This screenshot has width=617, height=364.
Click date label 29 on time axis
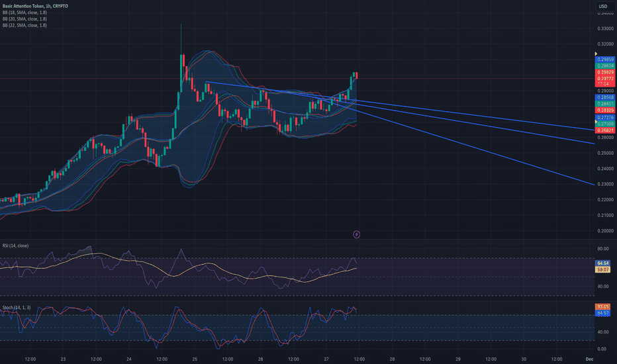click(458, 359)
